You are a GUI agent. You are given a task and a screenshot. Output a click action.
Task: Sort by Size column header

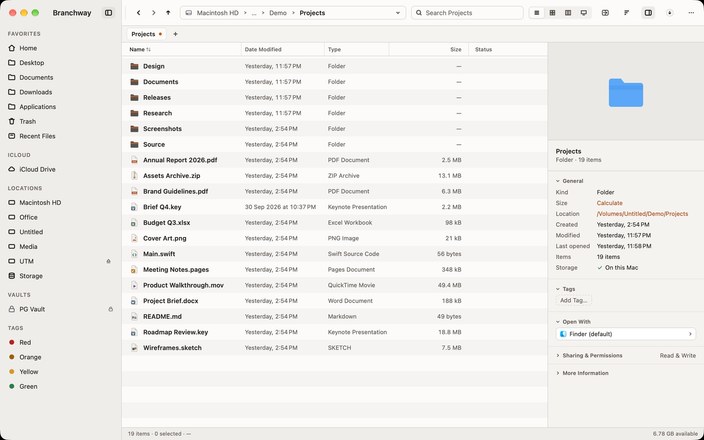[429, 49]
